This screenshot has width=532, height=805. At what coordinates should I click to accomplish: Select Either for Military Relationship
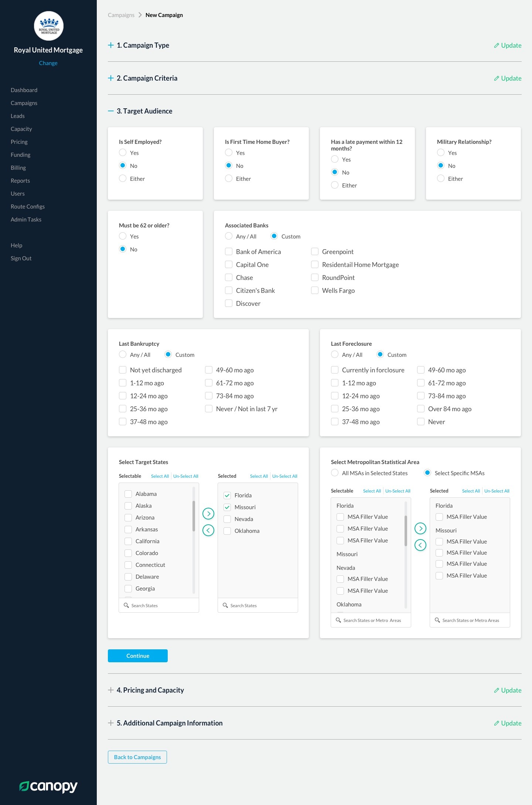441,178
